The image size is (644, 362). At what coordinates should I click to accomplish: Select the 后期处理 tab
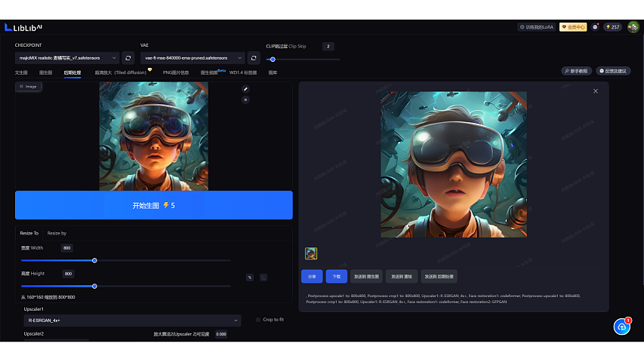[x=72, y=72]
